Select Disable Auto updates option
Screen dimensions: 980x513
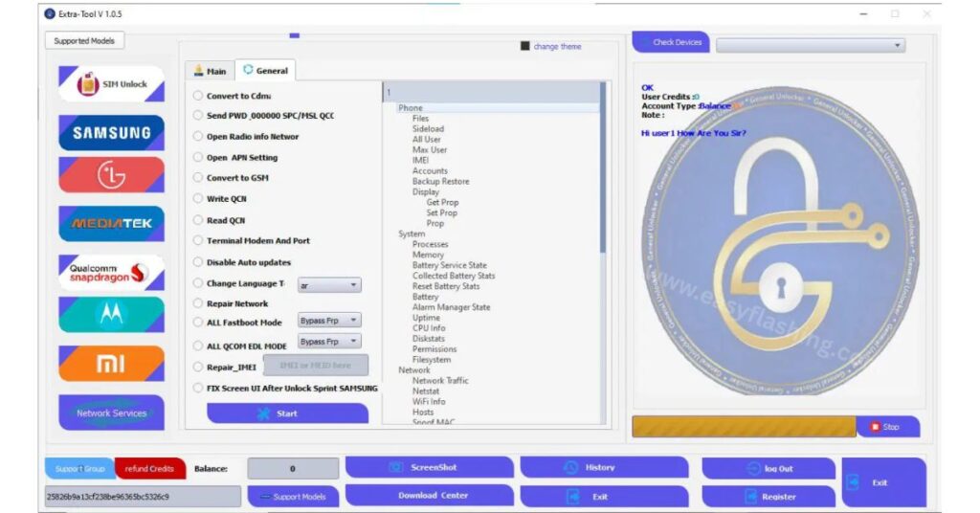(x=197, y=262)
